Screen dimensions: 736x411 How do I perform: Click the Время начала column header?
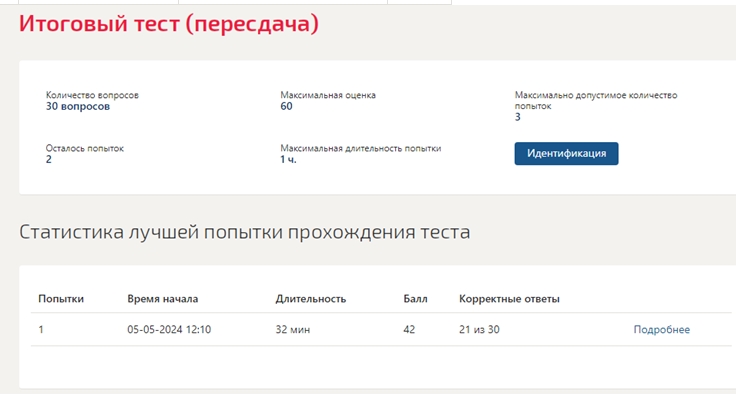[162, 299]
